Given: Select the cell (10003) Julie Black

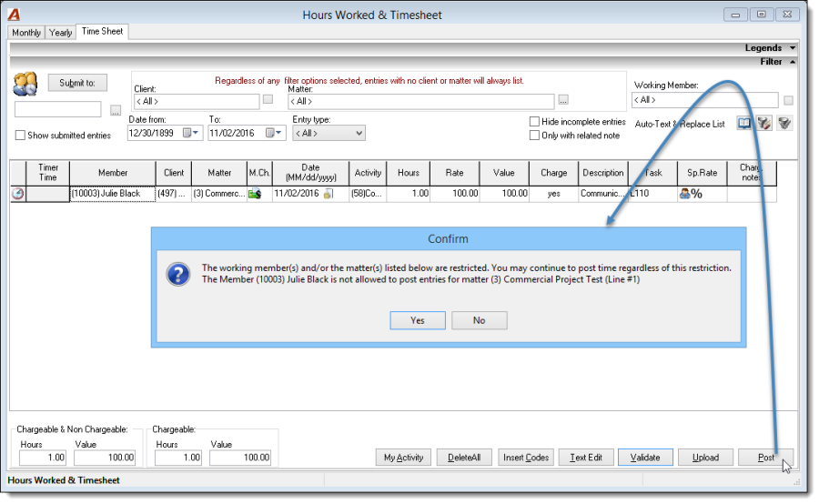Looking at the screenshot, I should point(113,194).
